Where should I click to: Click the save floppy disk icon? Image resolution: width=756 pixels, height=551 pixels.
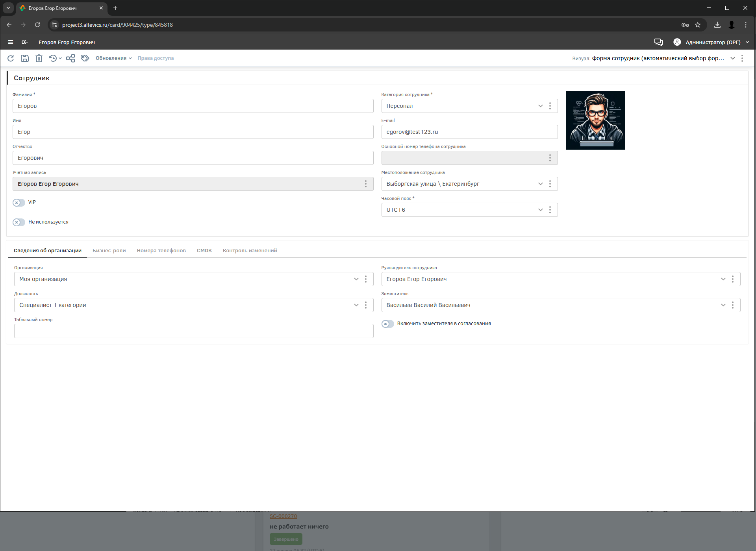tap(25, 58)
